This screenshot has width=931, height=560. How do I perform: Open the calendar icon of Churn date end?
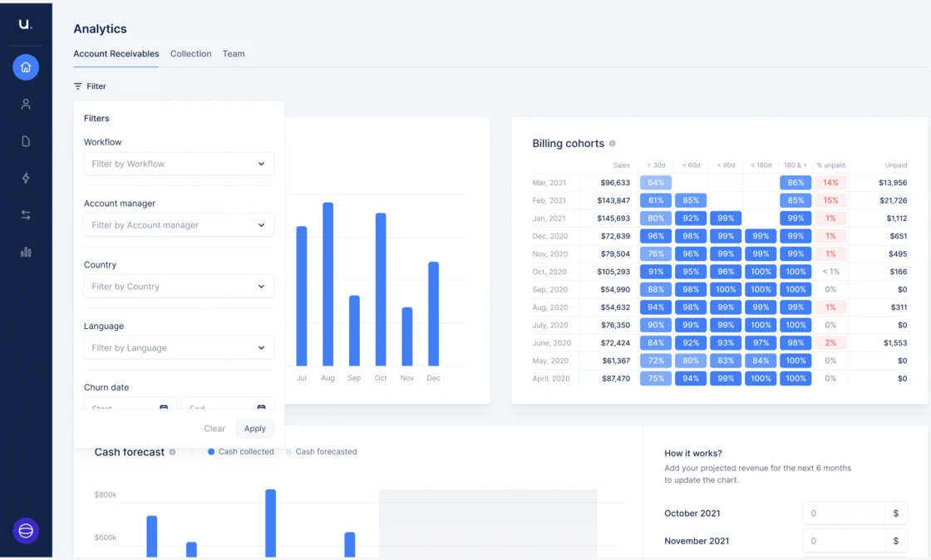[x=261, y=408]
